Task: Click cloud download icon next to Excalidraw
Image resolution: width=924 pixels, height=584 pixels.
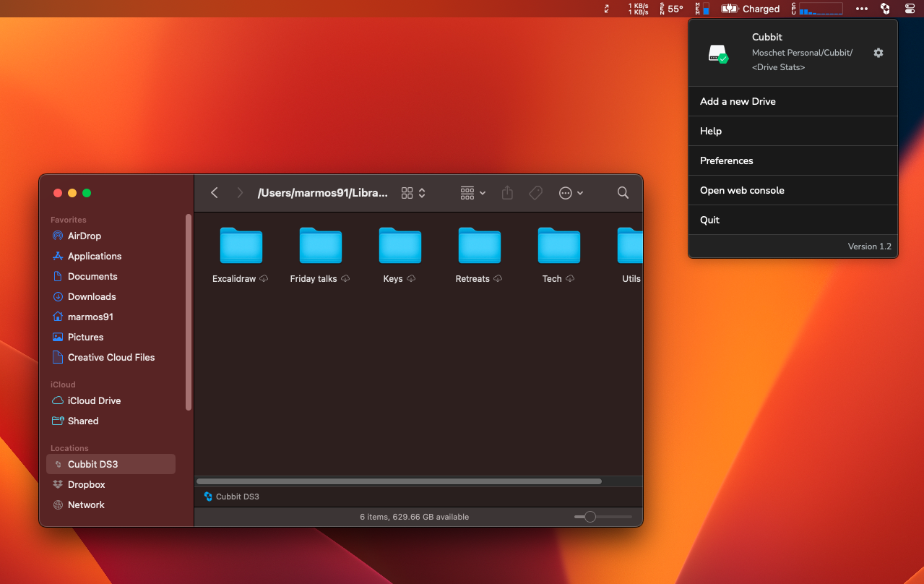Action: pos(264,279)
